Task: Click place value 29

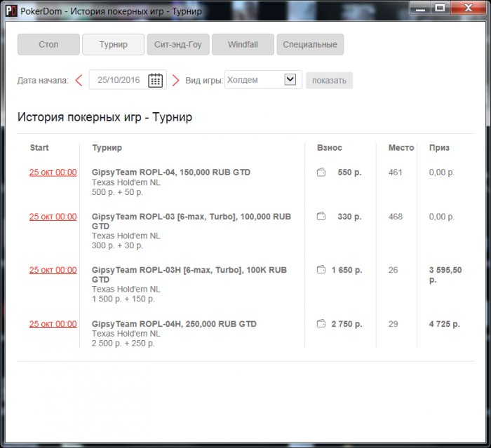Action: [393, 324]
